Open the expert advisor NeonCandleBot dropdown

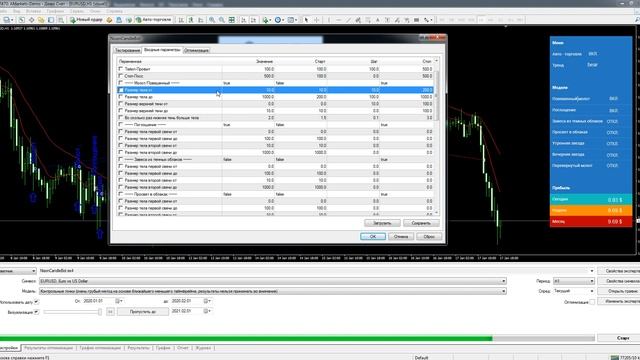point(591,271)
